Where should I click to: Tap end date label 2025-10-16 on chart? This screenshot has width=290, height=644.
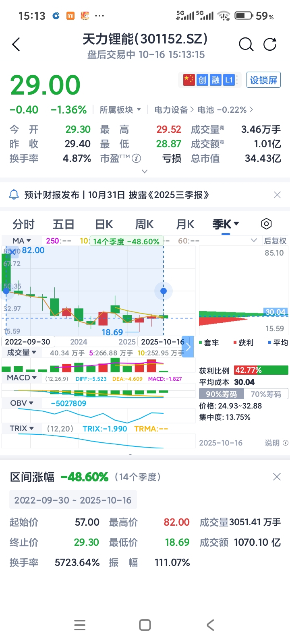click(163, 342)
